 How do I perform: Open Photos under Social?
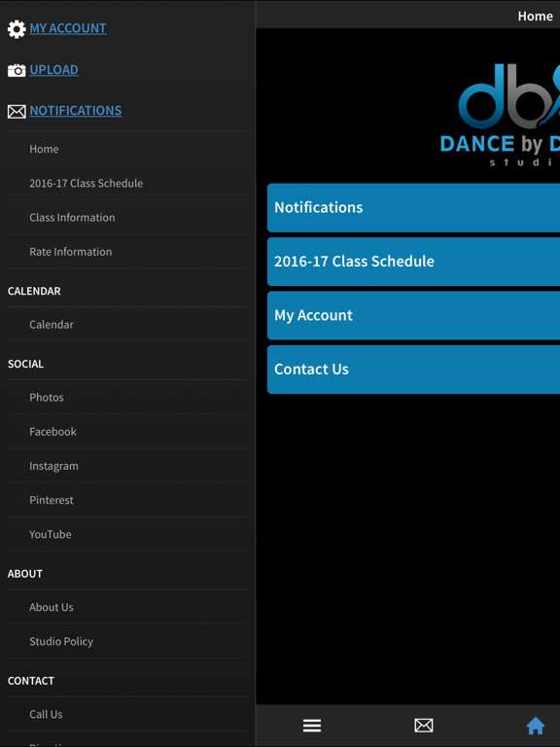pyautogui.click(x=127, y=398)
